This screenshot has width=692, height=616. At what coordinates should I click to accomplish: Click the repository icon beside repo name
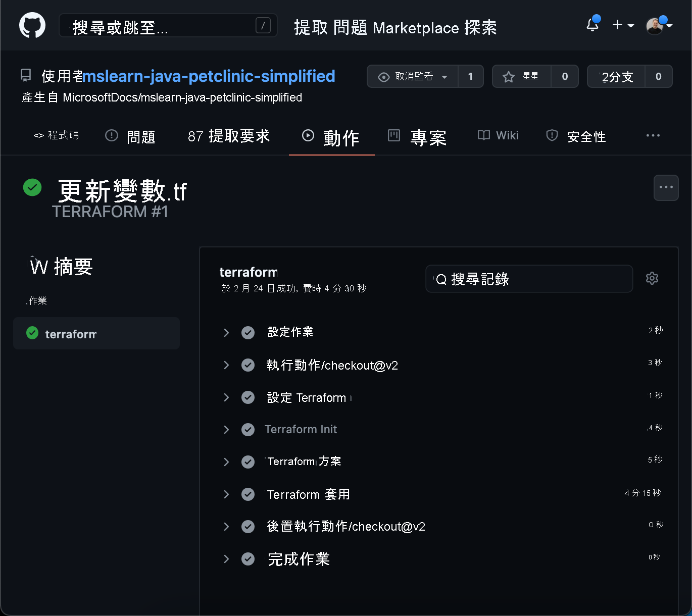26,76
